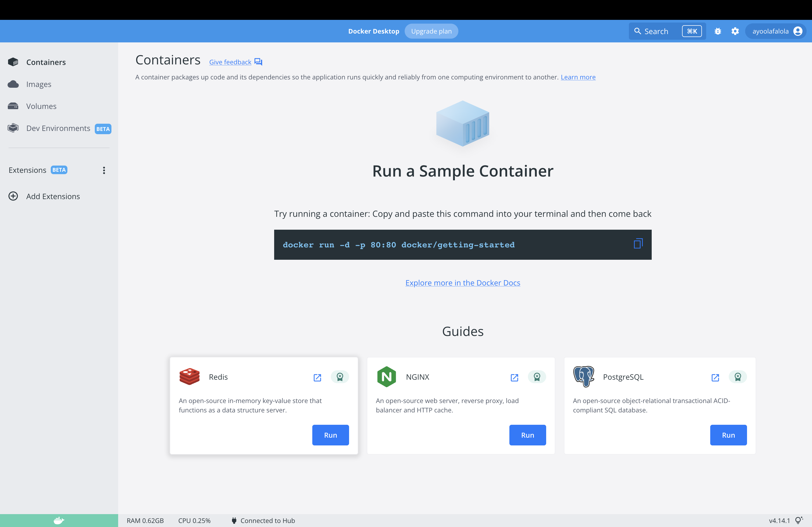Click the Give feedback link

230,62
